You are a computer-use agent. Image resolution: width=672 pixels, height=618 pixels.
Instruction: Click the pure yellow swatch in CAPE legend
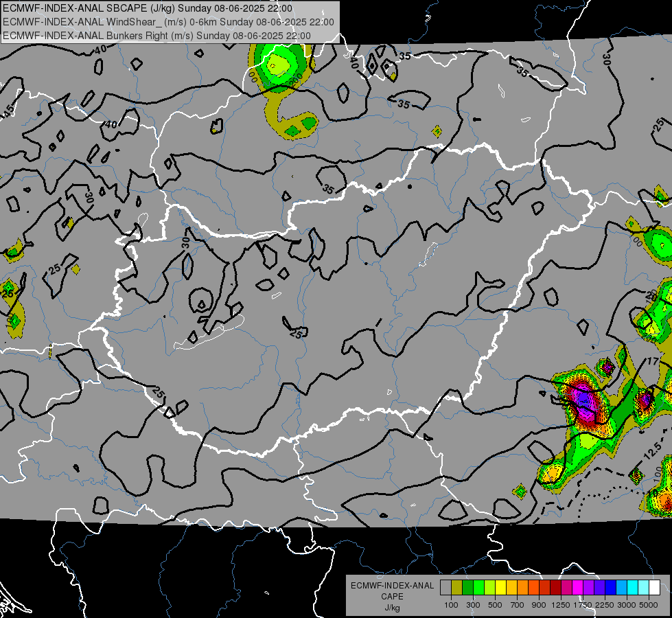(500, 587)
